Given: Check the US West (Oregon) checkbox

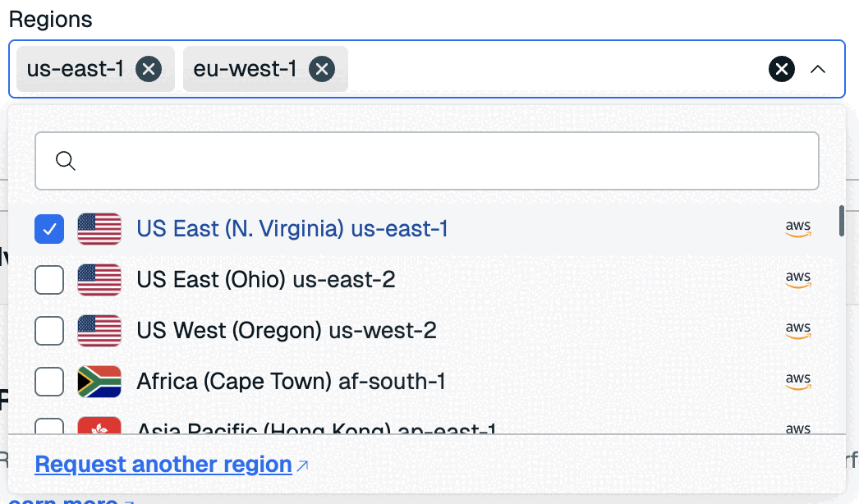Looking at the screenshot, I should coord(49,331).
